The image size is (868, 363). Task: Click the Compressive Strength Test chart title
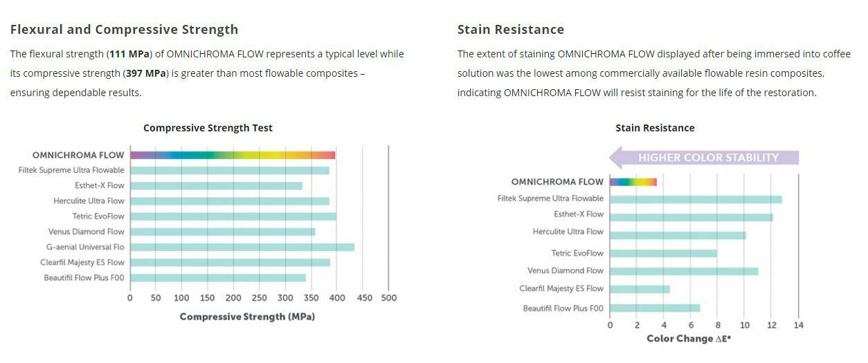point(208,128)
